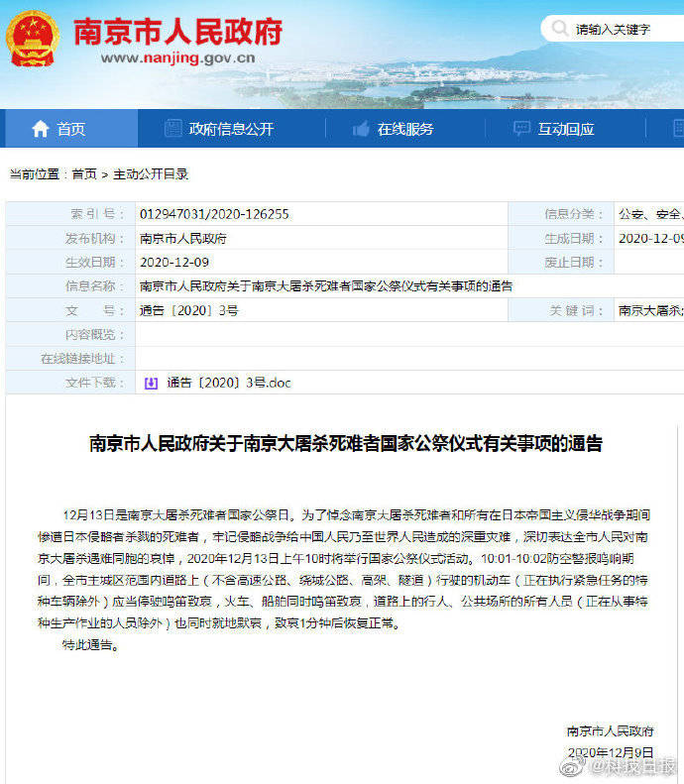Click the 生效日期 label cell
This screenshot has width=684, height=784.
tap(70, 262)
